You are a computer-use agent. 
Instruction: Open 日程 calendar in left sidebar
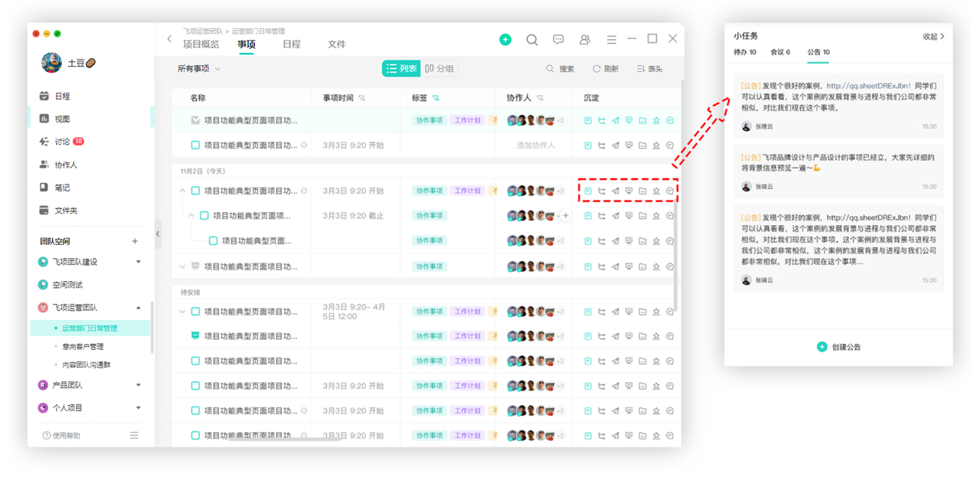(x=62, y=96)
